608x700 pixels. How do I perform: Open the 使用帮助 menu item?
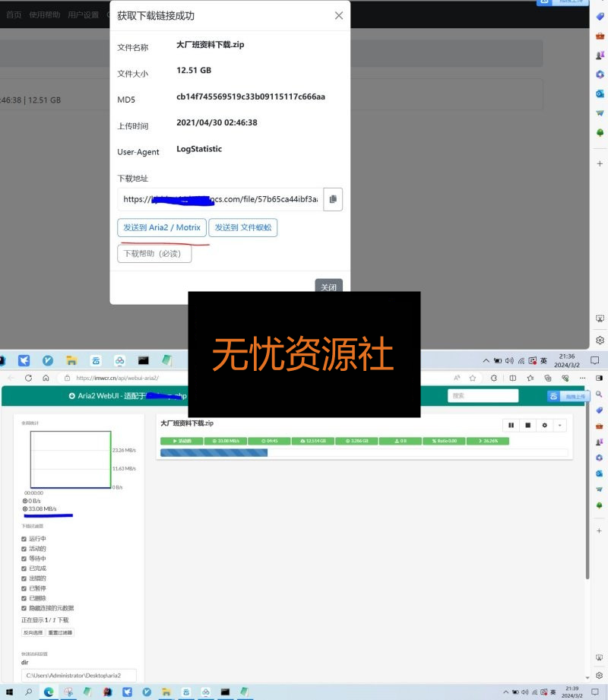coord(44,14)
